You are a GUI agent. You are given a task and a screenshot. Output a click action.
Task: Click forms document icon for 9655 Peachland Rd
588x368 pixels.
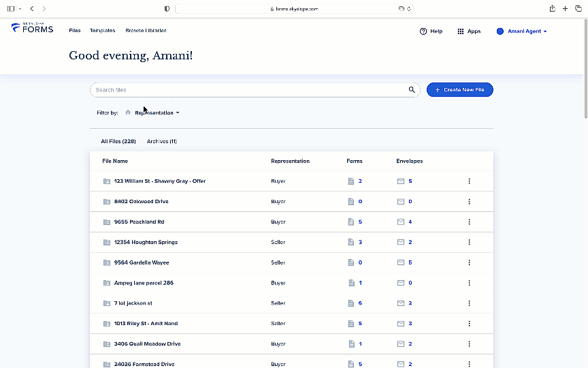pyautogui.click(x=351, y=222)
